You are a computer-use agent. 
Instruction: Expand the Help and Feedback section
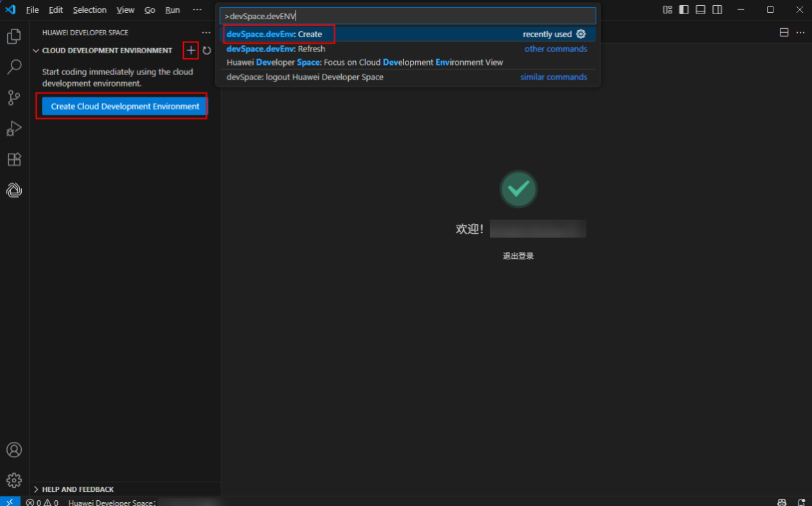[36, 489]
